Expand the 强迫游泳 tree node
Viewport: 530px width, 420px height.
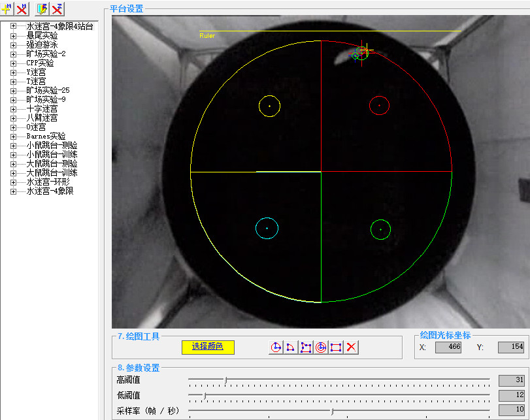pos(13,44)
